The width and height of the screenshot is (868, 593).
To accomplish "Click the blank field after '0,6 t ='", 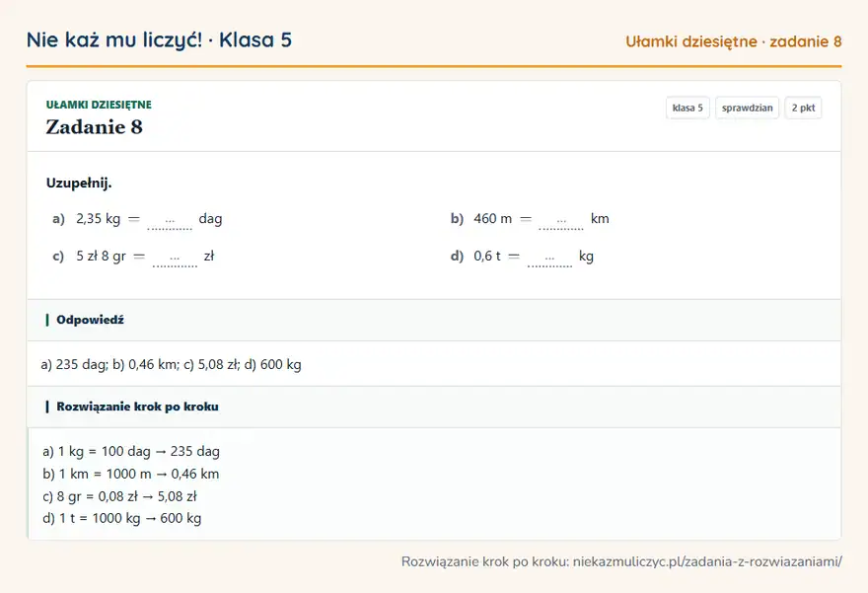I will coord(549,258).
